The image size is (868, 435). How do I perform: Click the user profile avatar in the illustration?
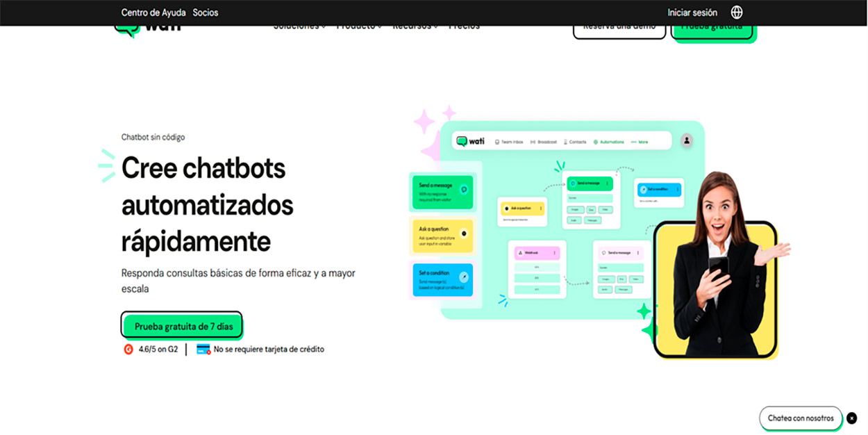click(687, 140)
